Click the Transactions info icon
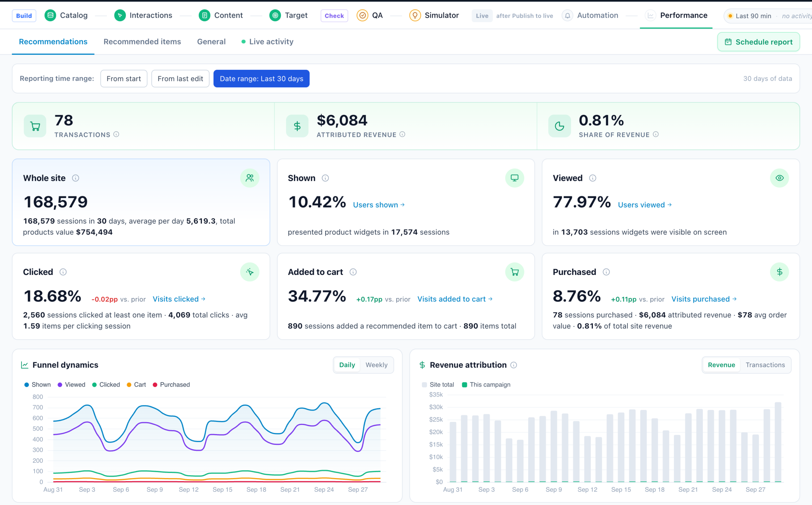Image resolution: width=812 pixels, height=505 pixels. (116, 134)
